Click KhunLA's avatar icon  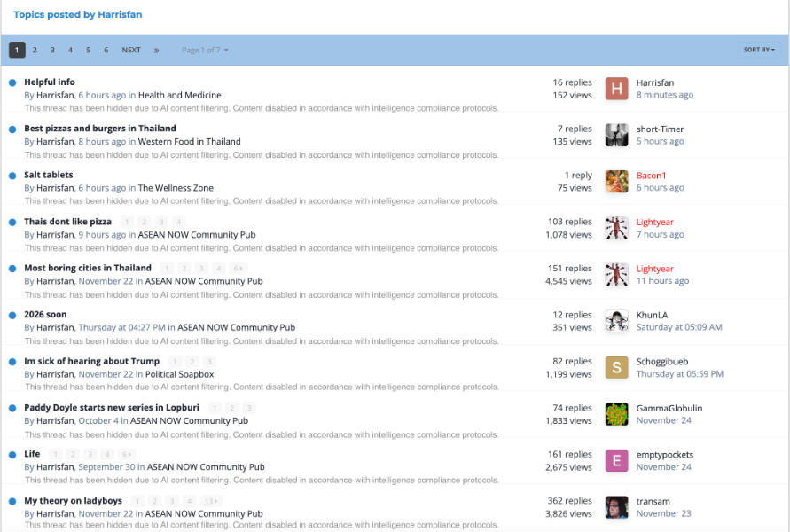coord(616,321)
